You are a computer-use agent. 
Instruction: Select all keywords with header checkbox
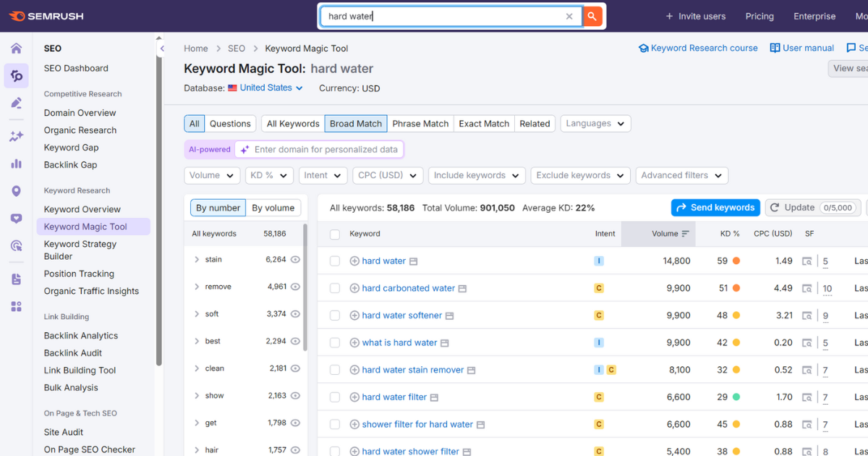coord(335,235)
